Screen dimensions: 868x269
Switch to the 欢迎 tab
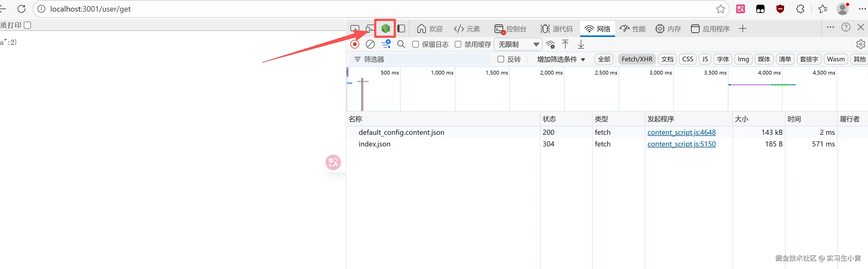coord(430,29)
